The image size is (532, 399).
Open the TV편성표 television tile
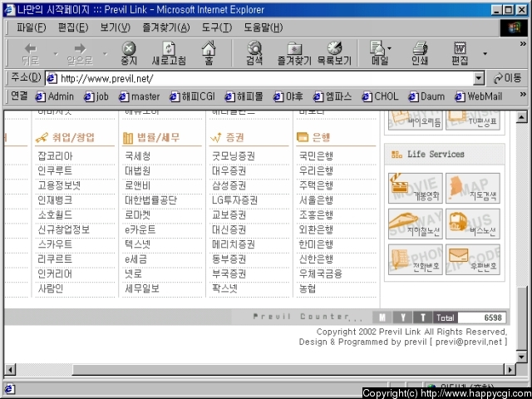pos(473,120)
